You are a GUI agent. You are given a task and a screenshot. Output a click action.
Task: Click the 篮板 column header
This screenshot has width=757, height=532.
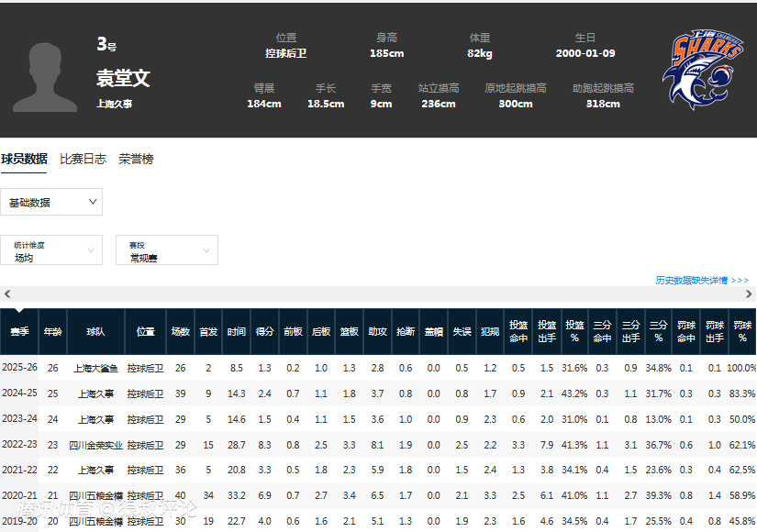point(349,332)
